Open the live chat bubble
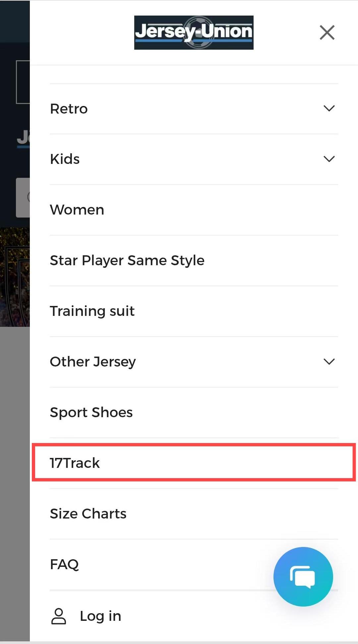 click(x=303, y=576)
